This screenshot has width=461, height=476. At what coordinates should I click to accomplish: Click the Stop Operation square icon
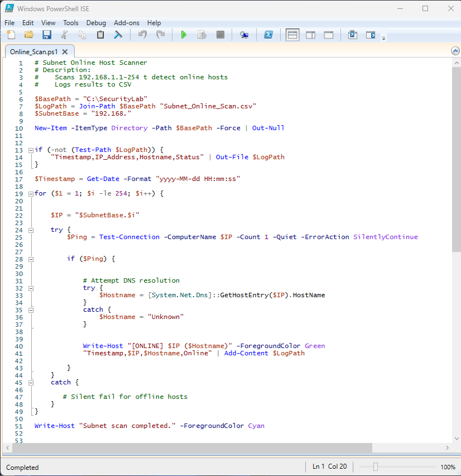pyautogui.click(x=220, y=35)
